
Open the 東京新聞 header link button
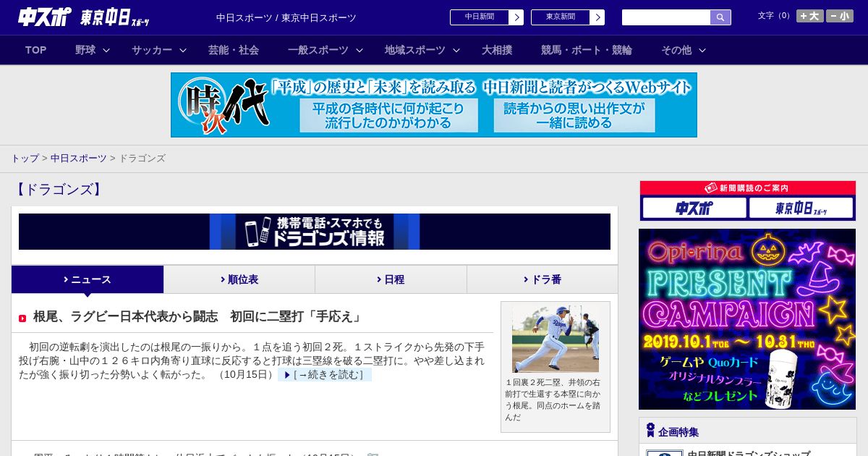coord(568,17)
